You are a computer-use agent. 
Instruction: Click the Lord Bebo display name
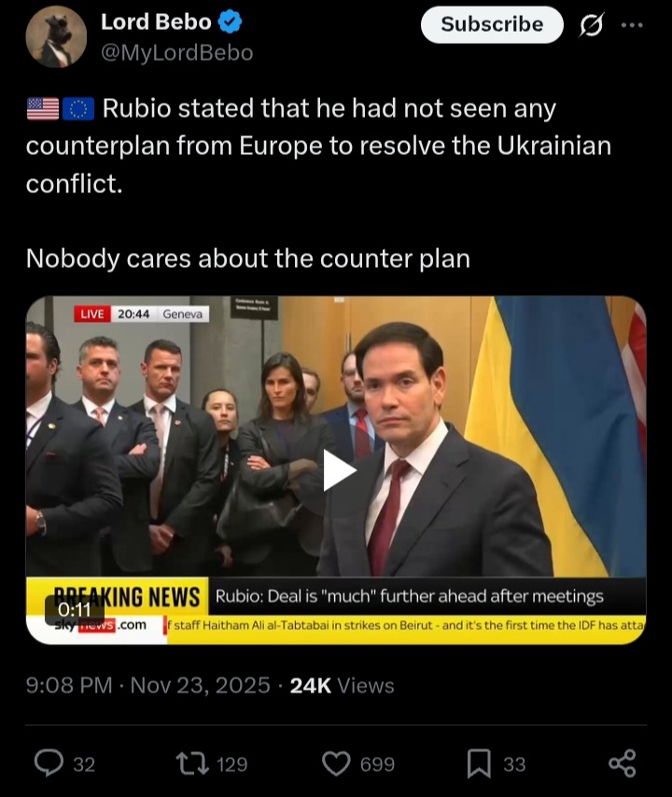(156, 21)
